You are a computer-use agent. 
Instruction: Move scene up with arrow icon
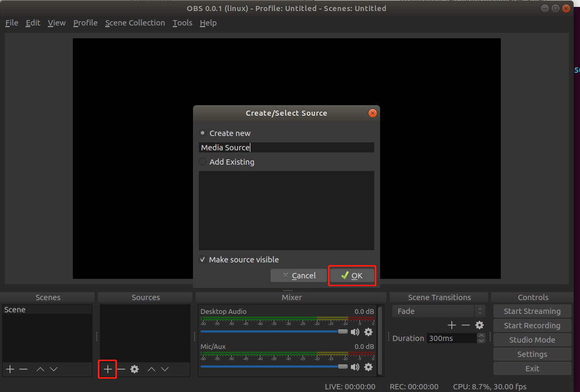(40, 369)
